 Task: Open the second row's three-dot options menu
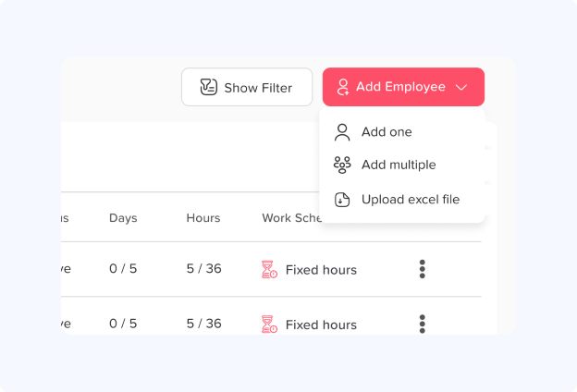tap(423, 324)
